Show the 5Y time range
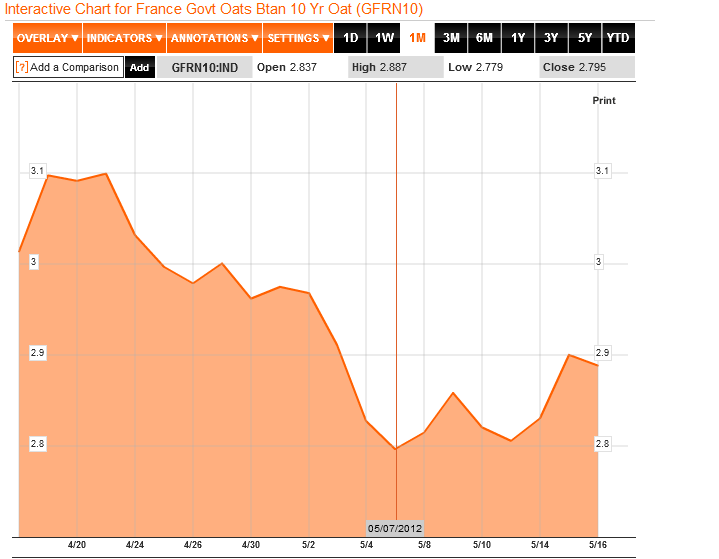The image size is (719, 559). 585,38
